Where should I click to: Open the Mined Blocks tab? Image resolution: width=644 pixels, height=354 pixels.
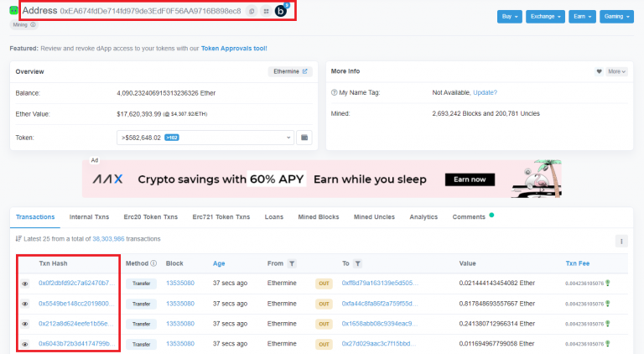318,216
